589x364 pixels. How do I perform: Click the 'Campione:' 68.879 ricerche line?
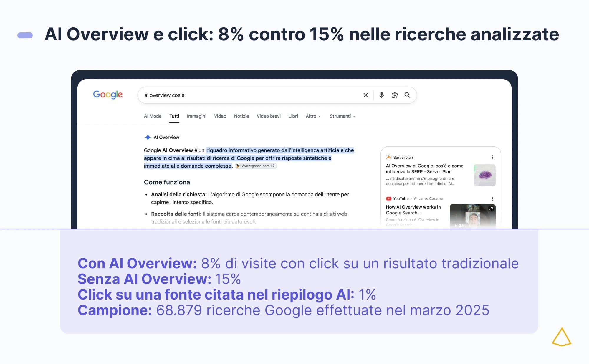283,310
